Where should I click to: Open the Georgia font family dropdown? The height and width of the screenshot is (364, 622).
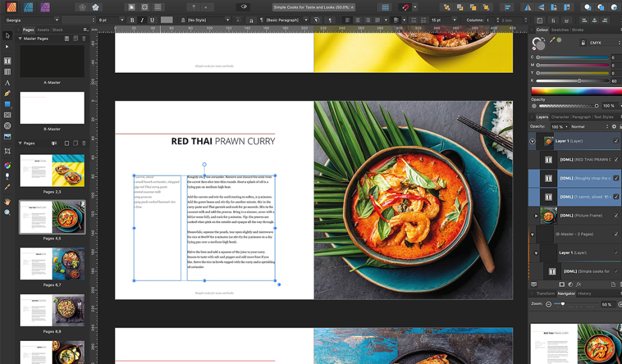(56, 20)
